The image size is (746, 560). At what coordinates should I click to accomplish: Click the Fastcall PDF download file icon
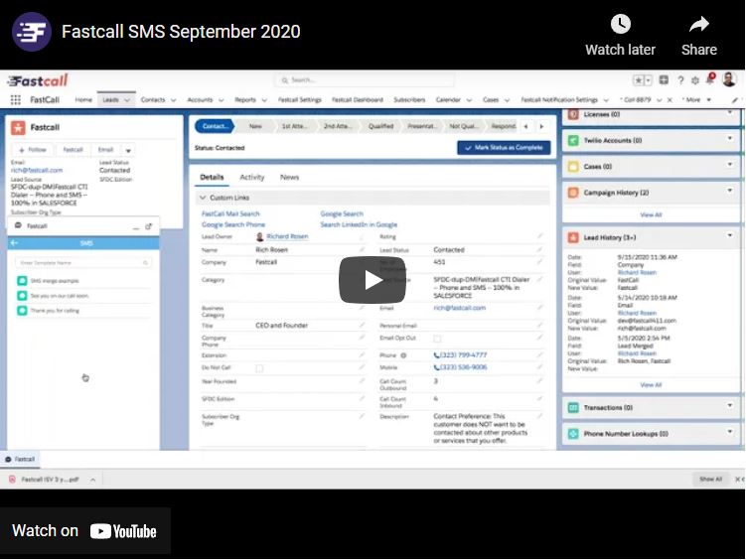tap(12, 480)
